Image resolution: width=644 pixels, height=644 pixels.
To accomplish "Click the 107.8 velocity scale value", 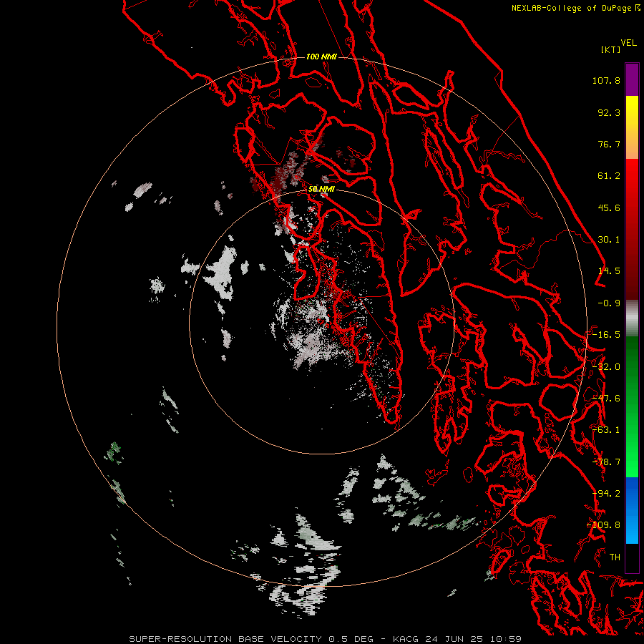I will 606,80.
